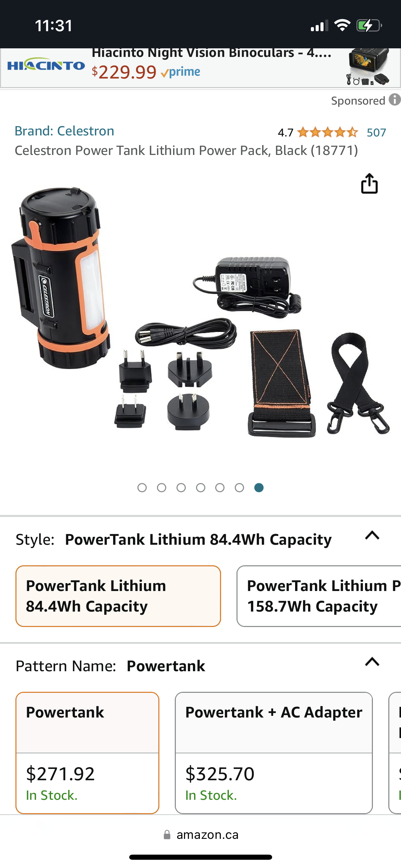This screenshot has height=868, width=401.
Task: Tap the night vision binoculars ad thumbnail
Action: click(368, 67)
